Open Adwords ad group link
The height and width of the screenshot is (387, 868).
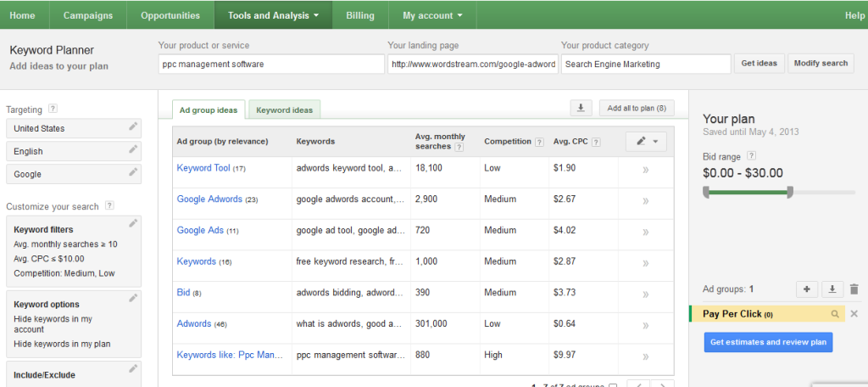coord(194,323)
